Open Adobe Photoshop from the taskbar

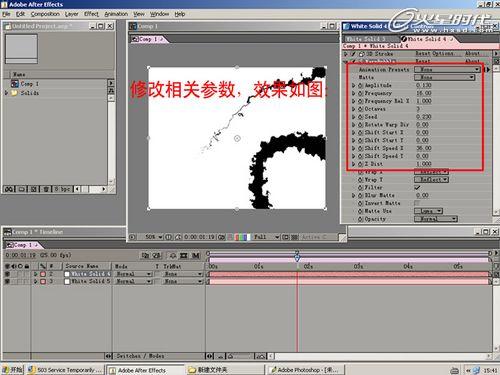305,370
